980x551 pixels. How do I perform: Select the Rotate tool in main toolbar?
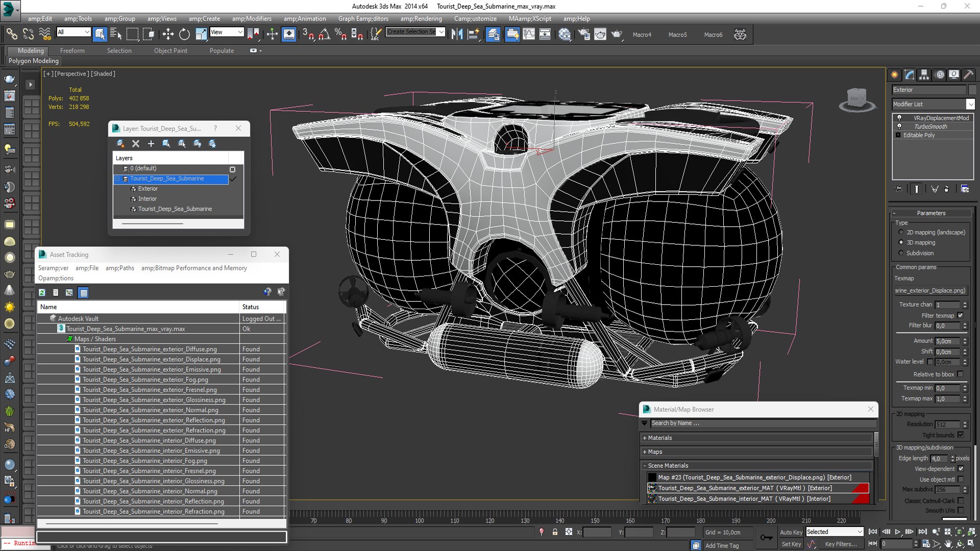[x=184, y=34]
